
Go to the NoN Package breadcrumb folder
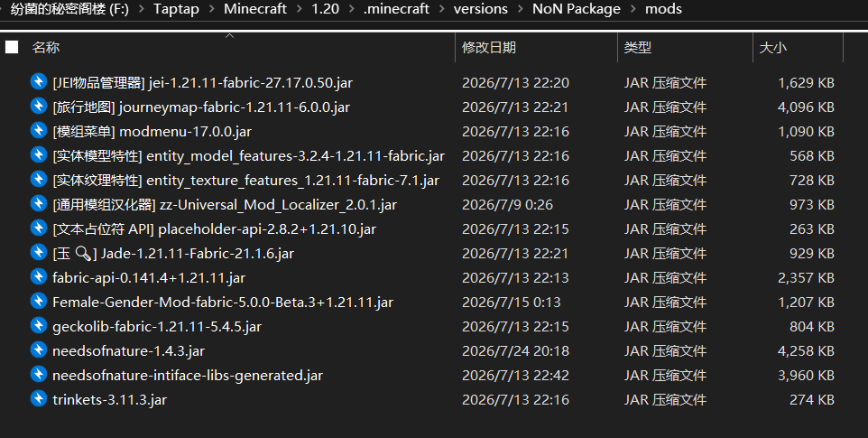point(577,9)
